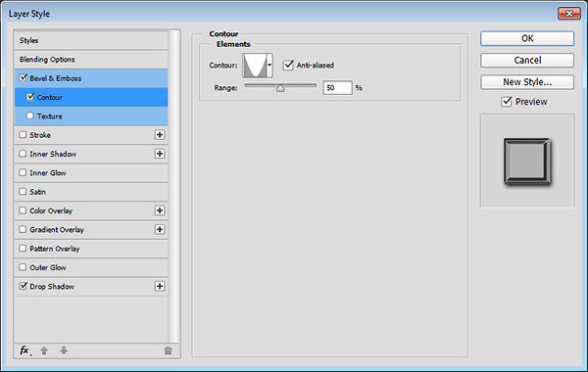Add another Stroke with plus icon

160,135
